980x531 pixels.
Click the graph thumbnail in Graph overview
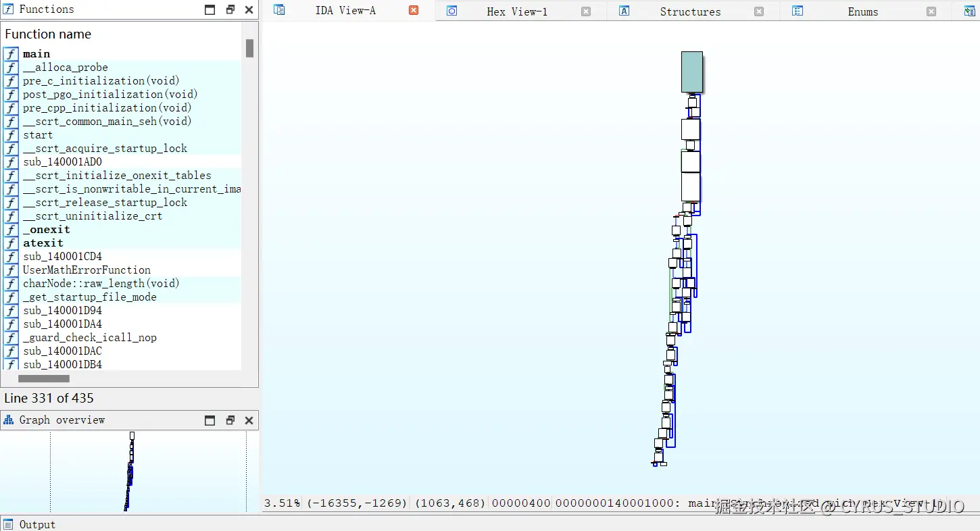(x=129, y=471)
